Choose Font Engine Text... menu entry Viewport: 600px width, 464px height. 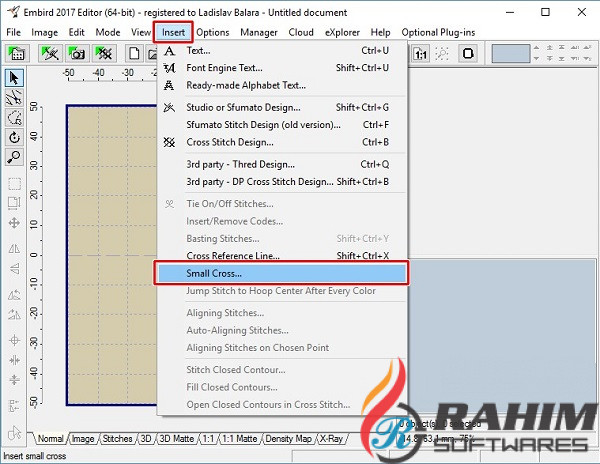point(282,68)
